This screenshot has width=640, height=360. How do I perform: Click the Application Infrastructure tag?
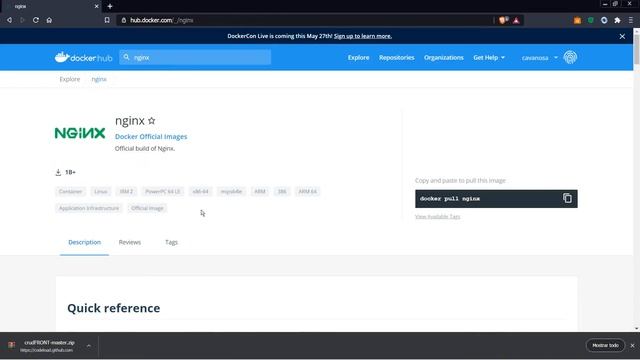(x=89, y=208)
